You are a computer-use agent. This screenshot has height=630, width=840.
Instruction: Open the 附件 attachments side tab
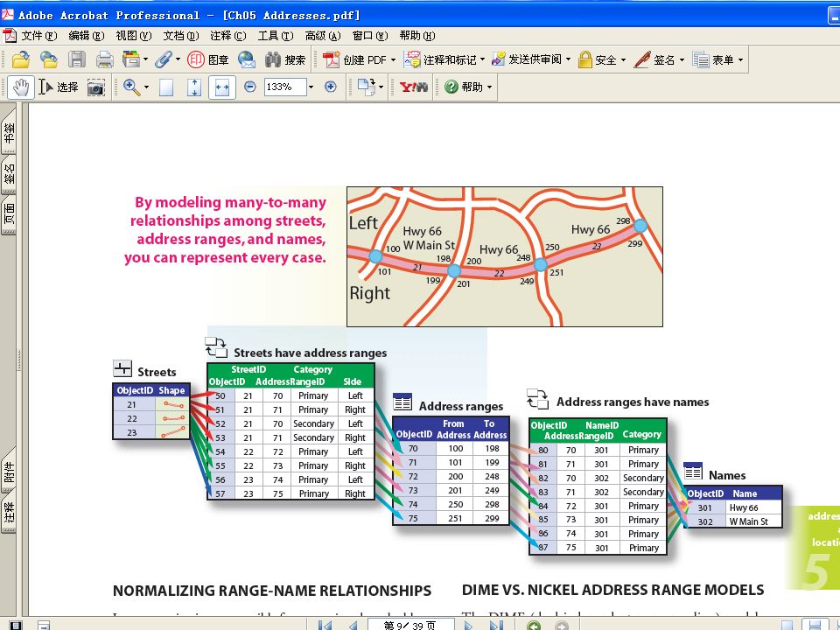(9, 470)
